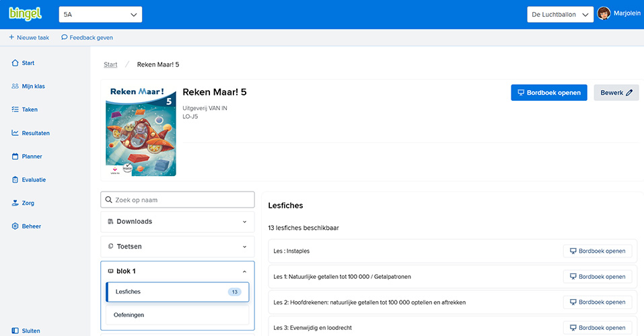Select the Lesfiches item
This screenshot has height=336, width=644.
[x=178, y=292]
